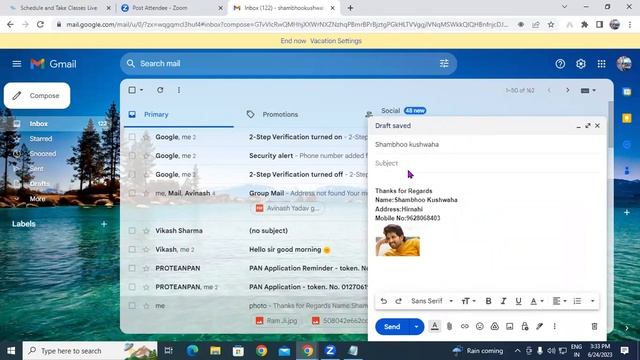Switch to Primary tab
The width and height of the screenshot is (640, 360).
(x=179, y=114)
